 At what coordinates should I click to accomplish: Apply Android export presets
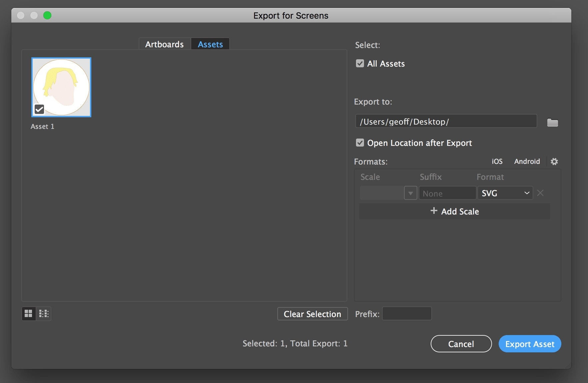pos(527,162)
